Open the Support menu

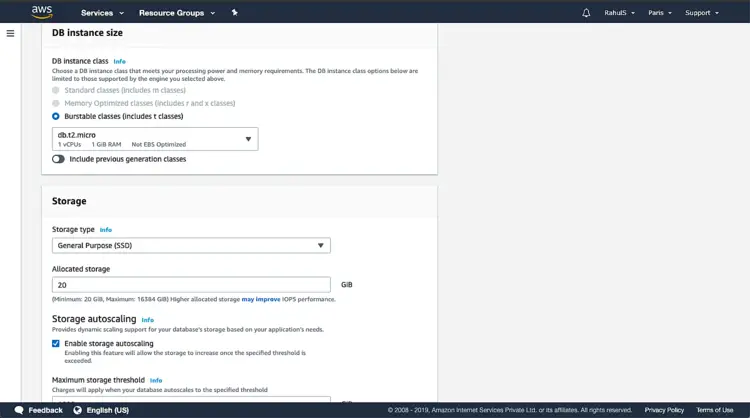click(x=701, y=13)
